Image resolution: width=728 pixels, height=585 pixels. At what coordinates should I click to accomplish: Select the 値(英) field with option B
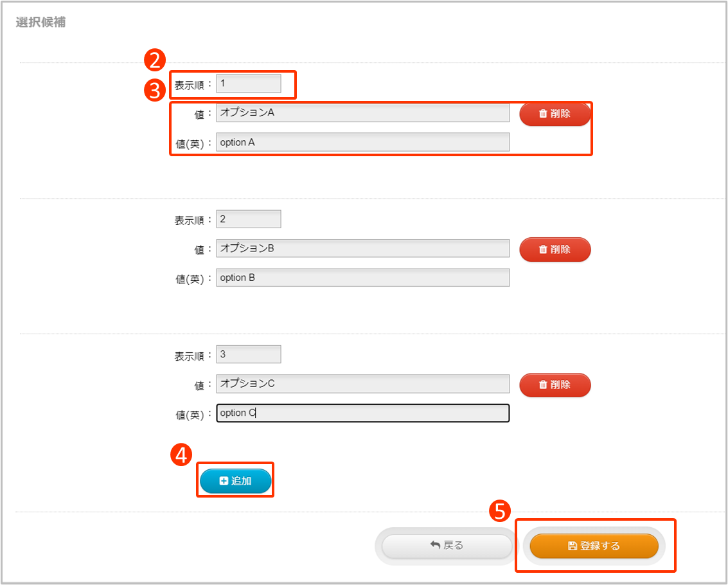[362, 278]
